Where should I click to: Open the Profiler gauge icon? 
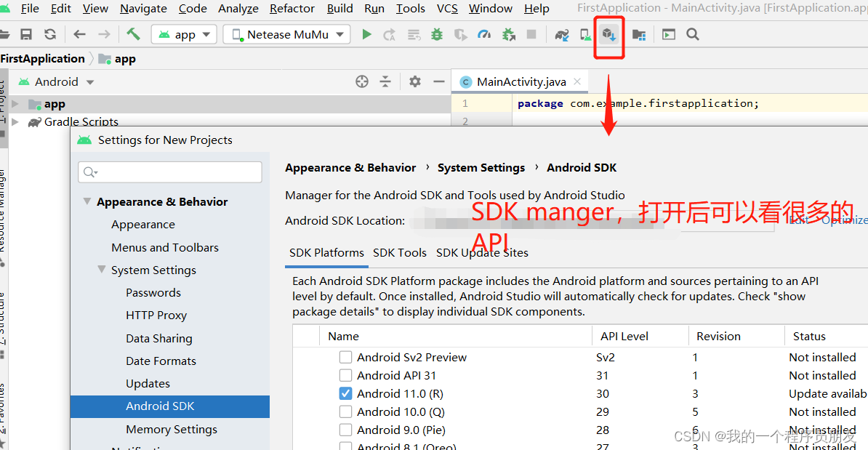point(484,34)
